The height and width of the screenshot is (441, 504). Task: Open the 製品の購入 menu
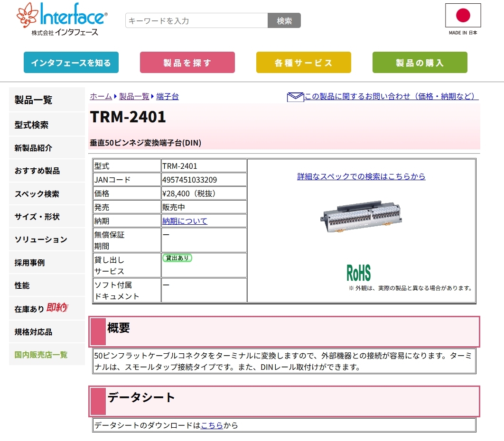click(x=420, y=62)
